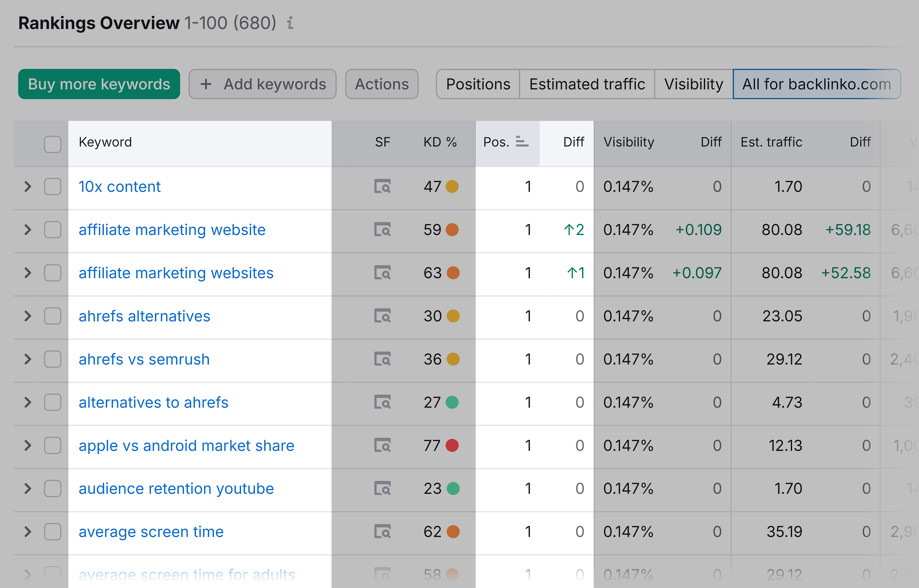Open the keyword "affiliate marketing website" link
This screenshot has height=588, width=919.
pyautogui.click(x=172, y=230)
